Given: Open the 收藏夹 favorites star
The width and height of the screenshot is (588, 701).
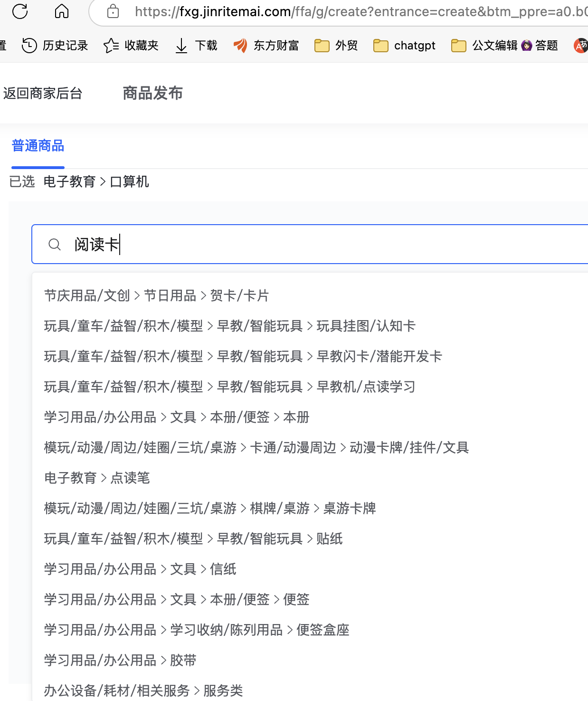Looking at the screenshot, I should click(x=131, y=46).
